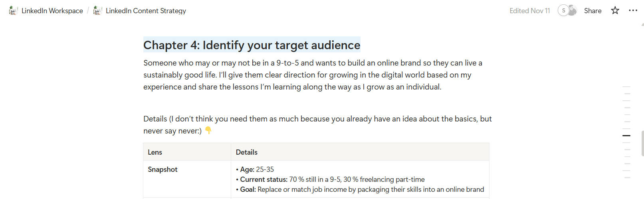The height and width of the screenshot is (199, 644).
Task: Click the 'Age: 25-35' table line
Action: pyautogui.click(x=255, y=169)
